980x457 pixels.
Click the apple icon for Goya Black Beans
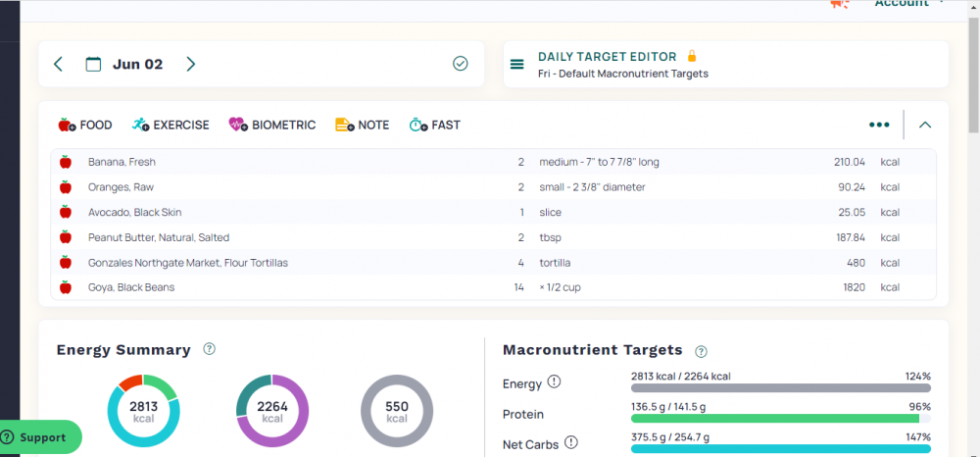pos(65,287)
